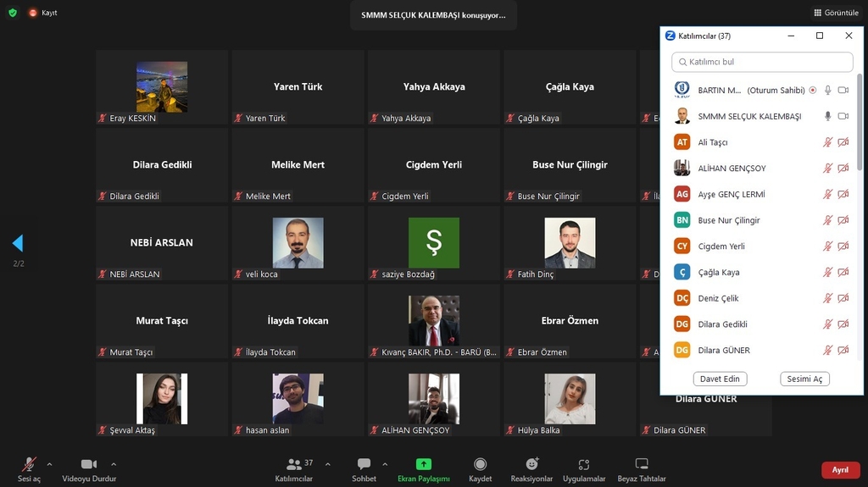
Task: Click the Zoom logo in Katılımcılar panel
Action: pos(670,36)
